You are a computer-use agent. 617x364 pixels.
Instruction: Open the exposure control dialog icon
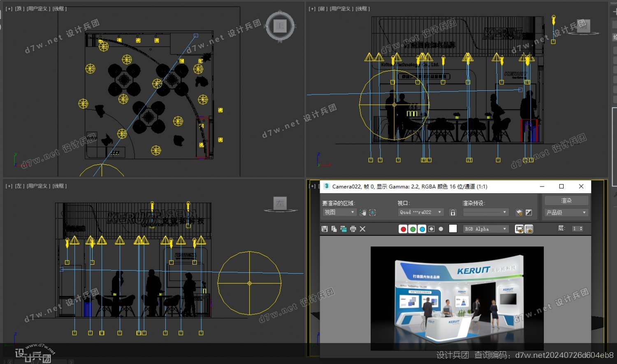tap(529, 212)
